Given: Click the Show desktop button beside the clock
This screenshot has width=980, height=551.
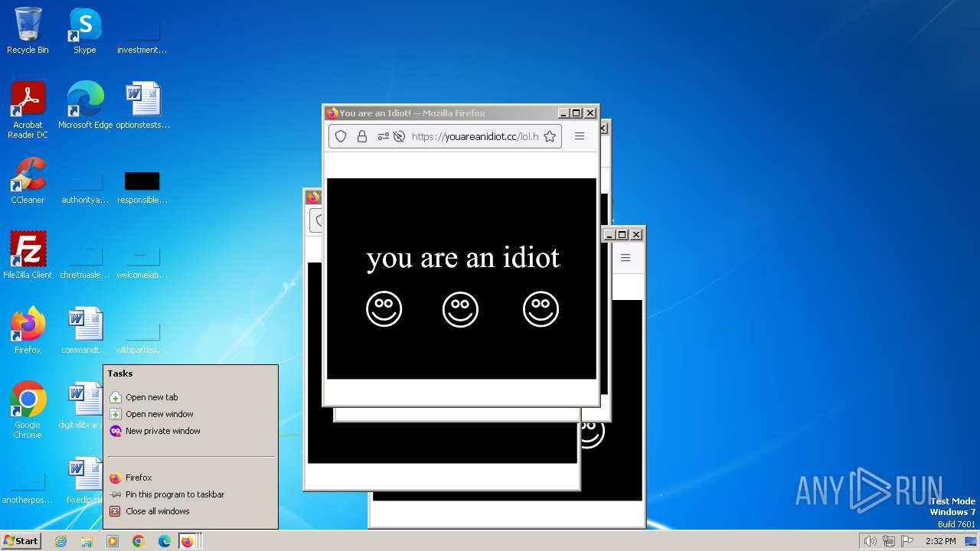Looking at the screenshot, I should (972, 541).
